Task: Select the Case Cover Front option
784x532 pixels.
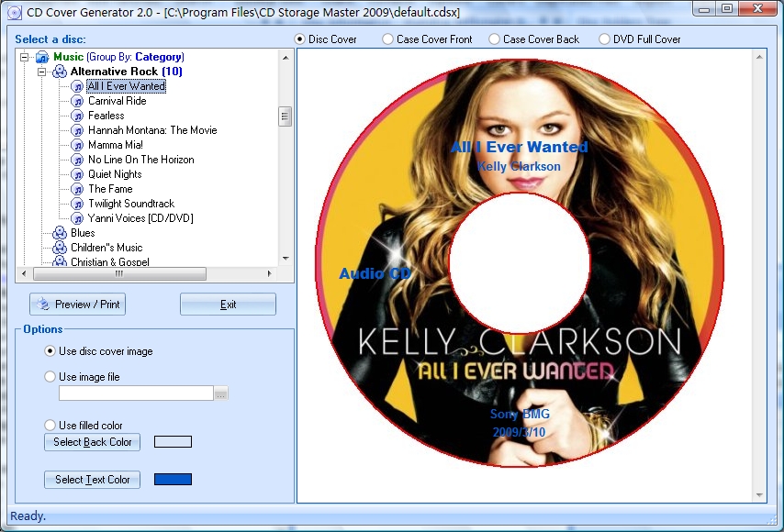Action: tap(387, 39)
